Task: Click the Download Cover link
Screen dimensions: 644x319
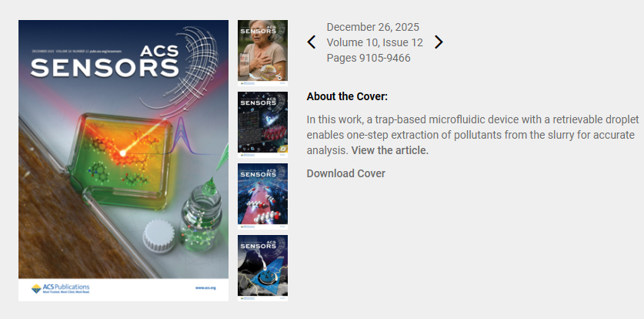Action: click(345, 173)
